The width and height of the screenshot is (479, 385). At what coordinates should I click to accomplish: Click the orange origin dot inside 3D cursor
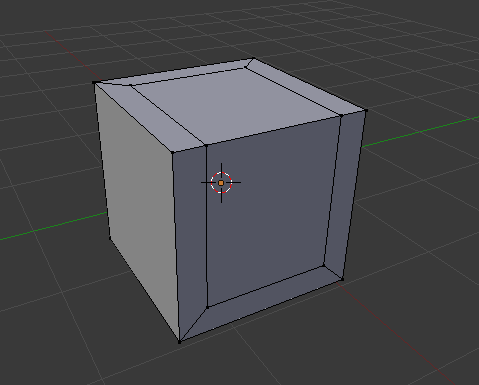[x=221, y=183]
